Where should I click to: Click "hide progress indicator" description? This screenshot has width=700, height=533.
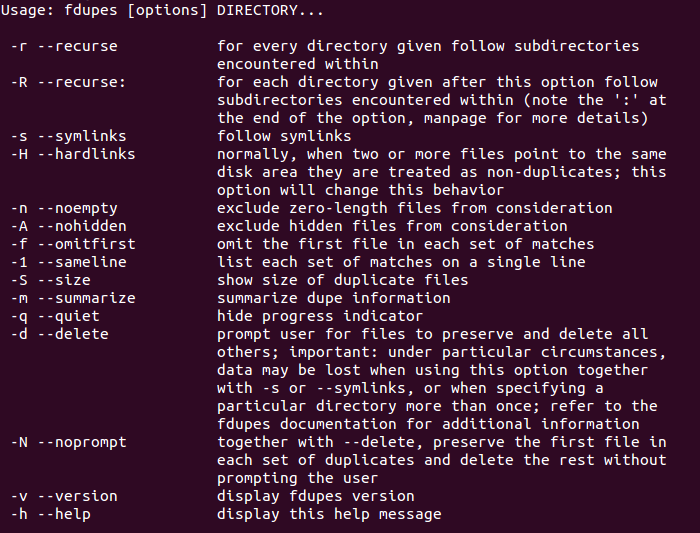[320, 316]
